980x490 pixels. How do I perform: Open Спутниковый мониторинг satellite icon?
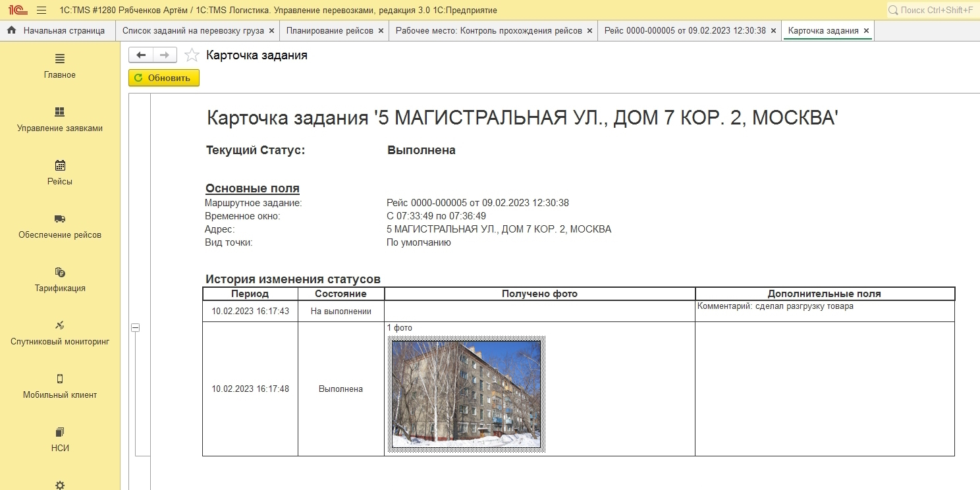click(60, 325)
